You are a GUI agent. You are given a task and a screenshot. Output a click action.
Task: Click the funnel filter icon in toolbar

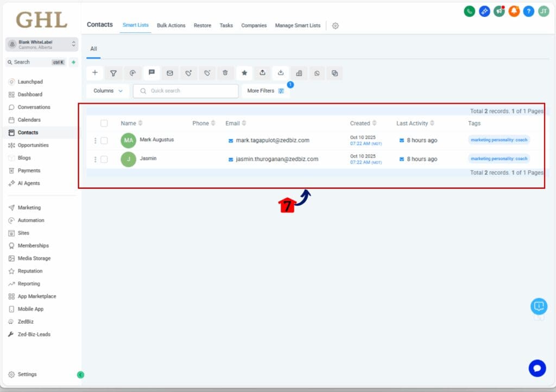(x=113, y=73)
